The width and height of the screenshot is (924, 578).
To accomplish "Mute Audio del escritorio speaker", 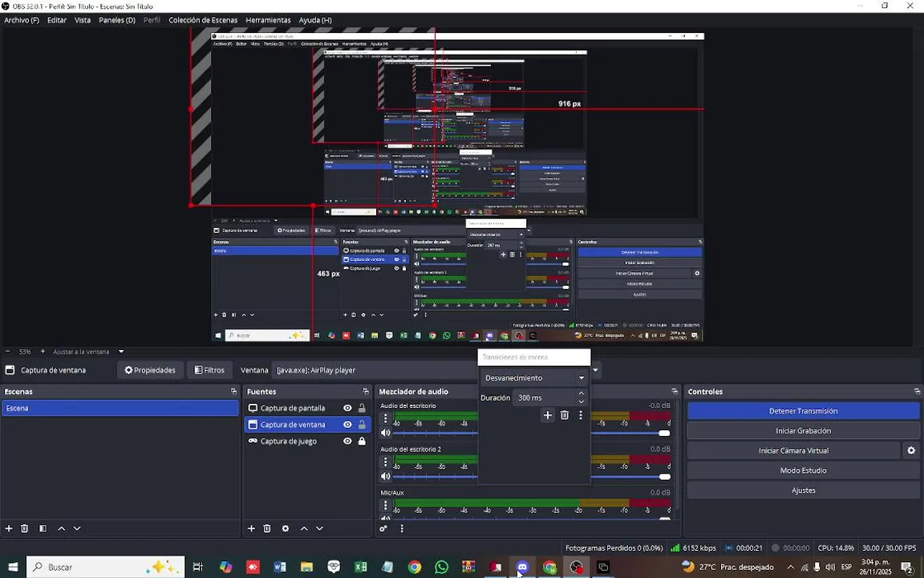I will point(385,433).
